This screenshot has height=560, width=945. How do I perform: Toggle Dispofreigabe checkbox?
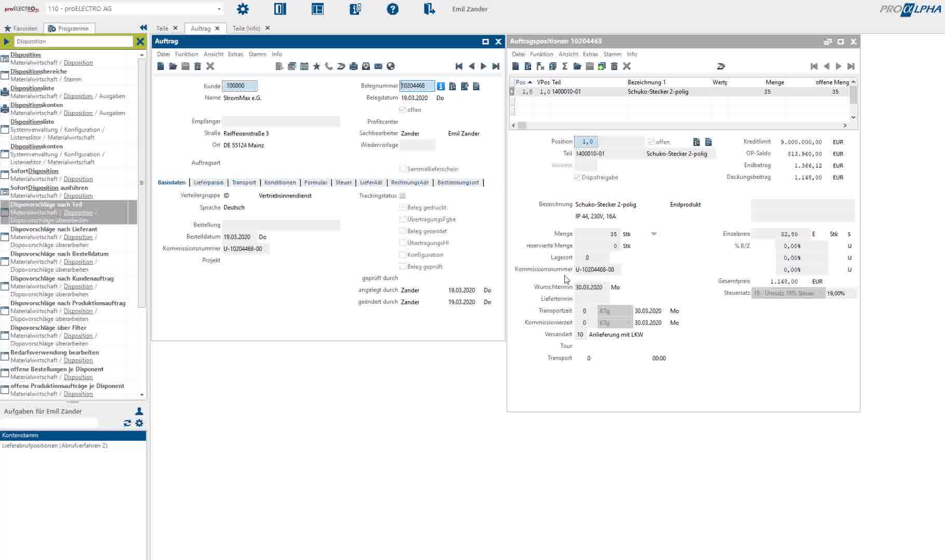coord(577,177)
